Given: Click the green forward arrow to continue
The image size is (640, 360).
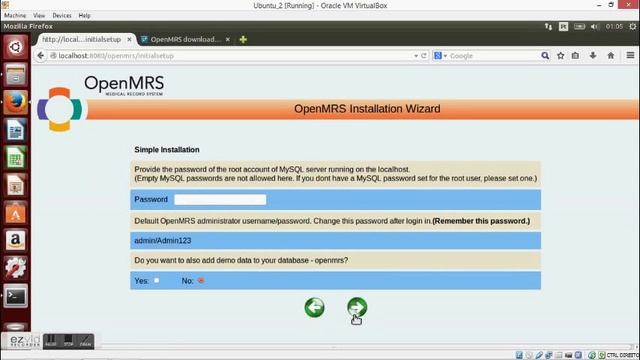Looking at the screenshot, I should 357,307.
